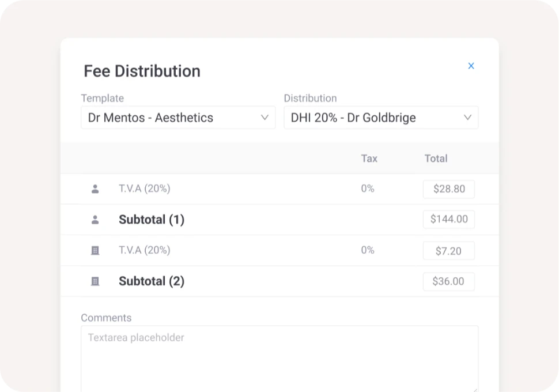Click the Distribution dropdown chevron arrow
This screenshot has height=392, width=559.
pos(467,118)
